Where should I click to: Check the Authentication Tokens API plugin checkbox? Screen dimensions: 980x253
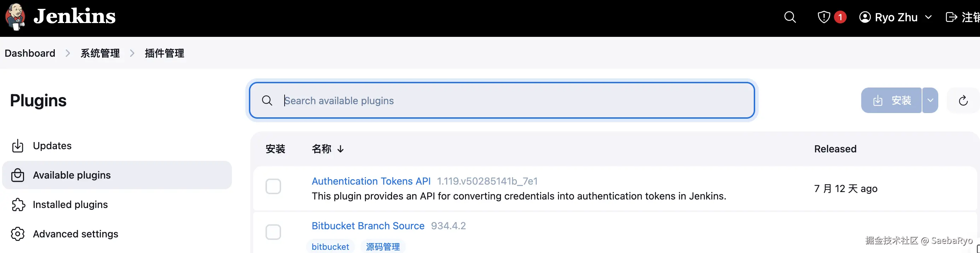click(x=273, y=187)
